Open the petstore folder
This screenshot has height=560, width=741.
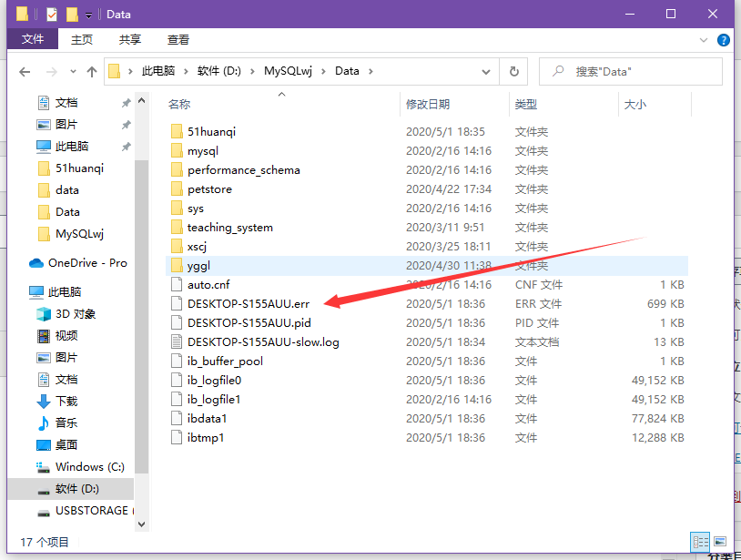(209, 189)
